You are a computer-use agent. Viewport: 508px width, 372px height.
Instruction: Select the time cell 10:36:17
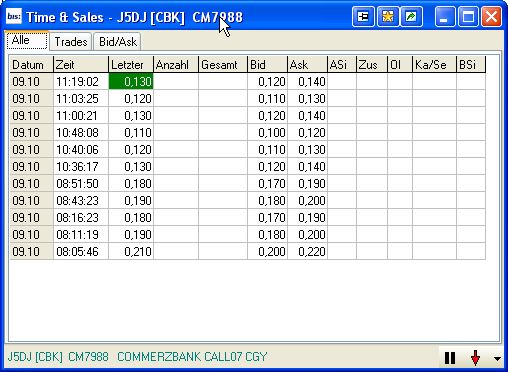tap(81, 167)
